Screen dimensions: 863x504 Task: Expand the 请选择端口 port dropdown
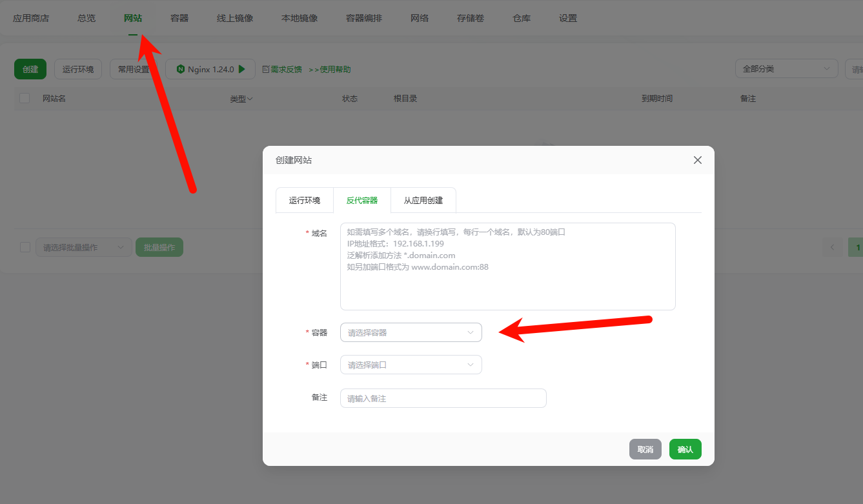click(411, 365)
